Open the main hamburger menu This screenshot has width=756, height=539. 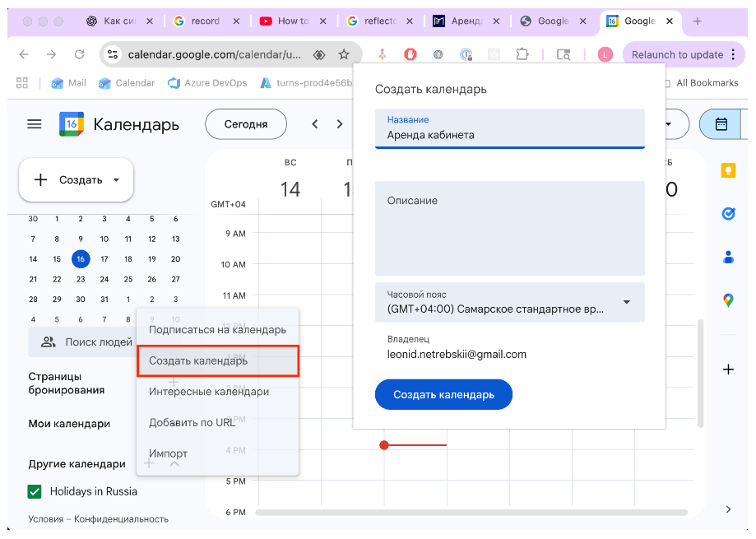click(x=34, y=123)
